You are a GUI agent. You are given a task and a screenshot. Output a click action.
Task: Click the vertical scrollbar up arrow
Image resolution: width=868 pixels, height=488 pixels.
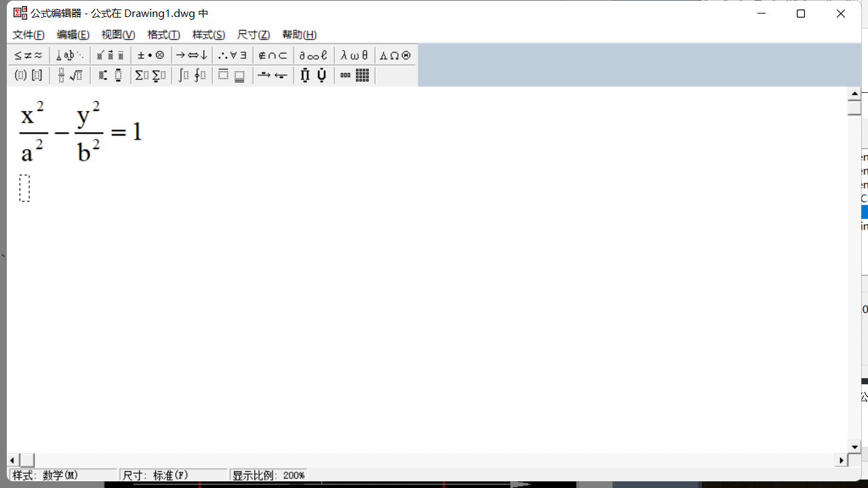tap(854, 94)
